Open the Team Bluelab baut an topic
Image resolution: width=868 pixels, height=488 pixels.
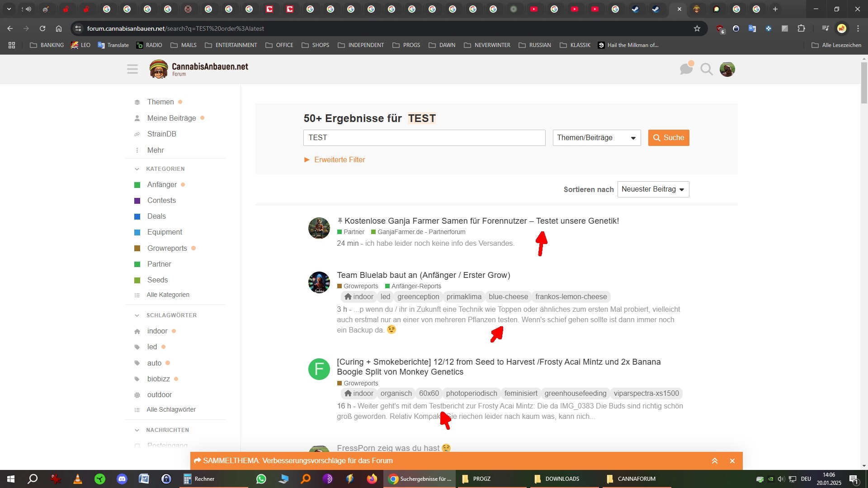[x=423, y=275]
